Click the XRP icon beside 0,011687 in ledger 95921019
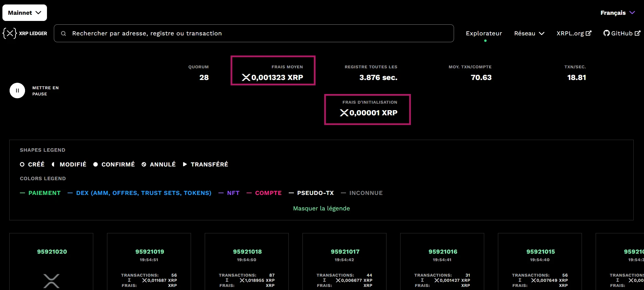The width and height of the screenshot is (644, 290). [144, 280]
